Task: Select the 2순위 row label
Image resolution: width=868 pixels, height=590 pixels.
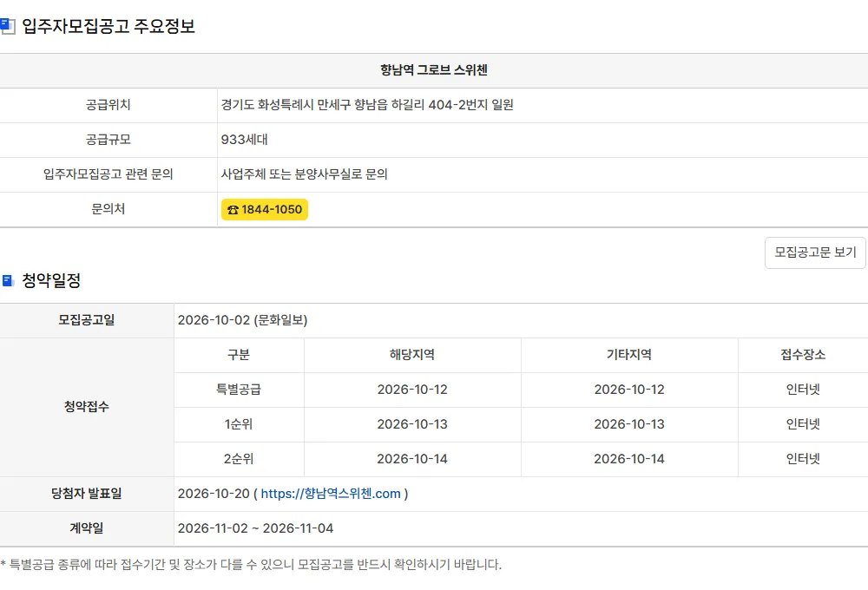Action: (x=239, y=459)
